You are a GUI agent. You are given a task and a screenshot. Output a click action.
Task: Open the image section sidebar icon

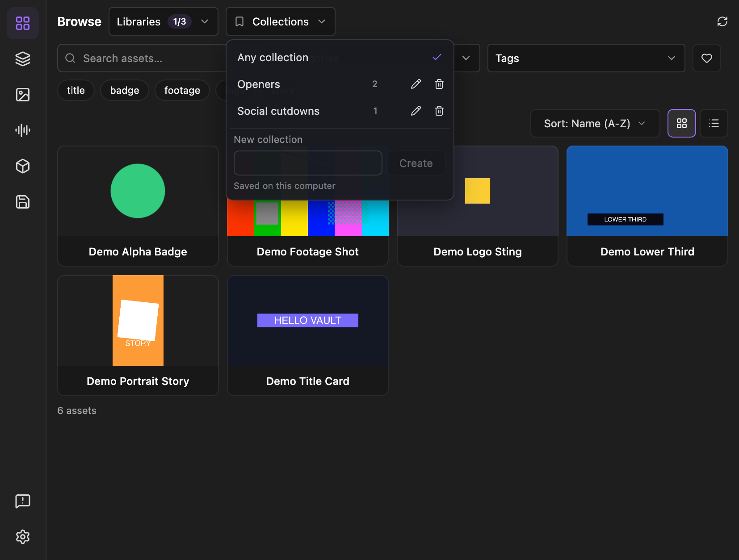click(23, 95)
